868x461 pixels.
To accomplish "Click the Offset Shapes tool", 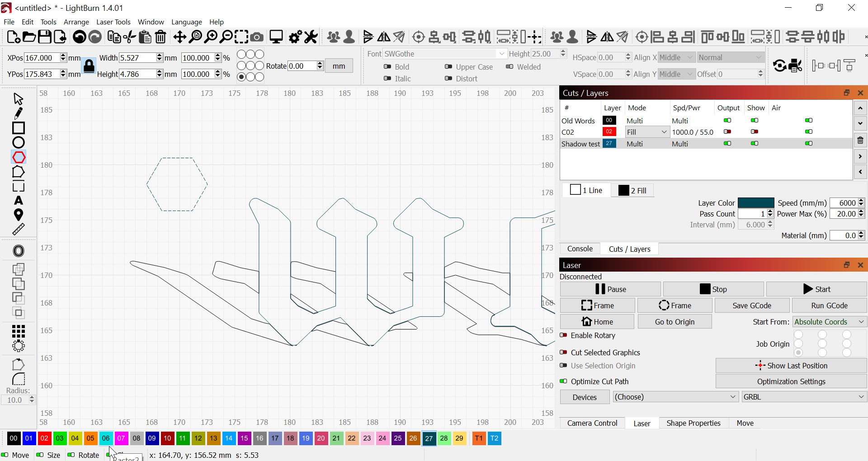I will pos(19,251).
